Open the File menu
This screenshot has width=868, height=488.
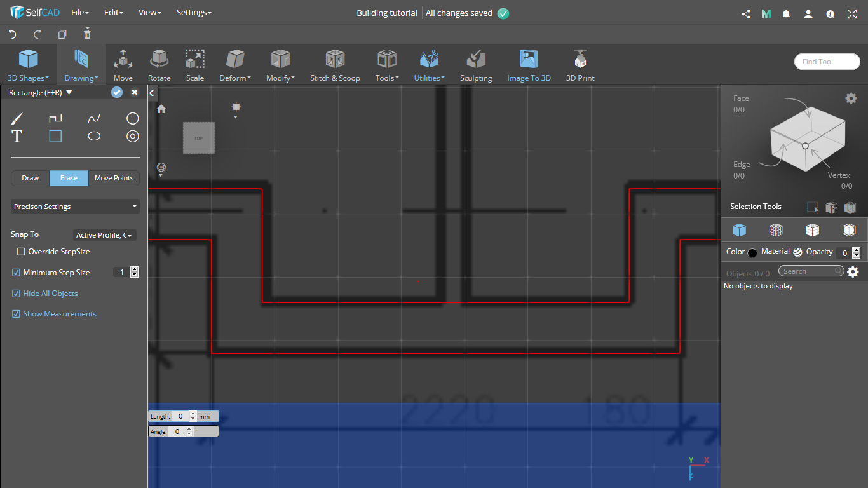pos(79,13)
